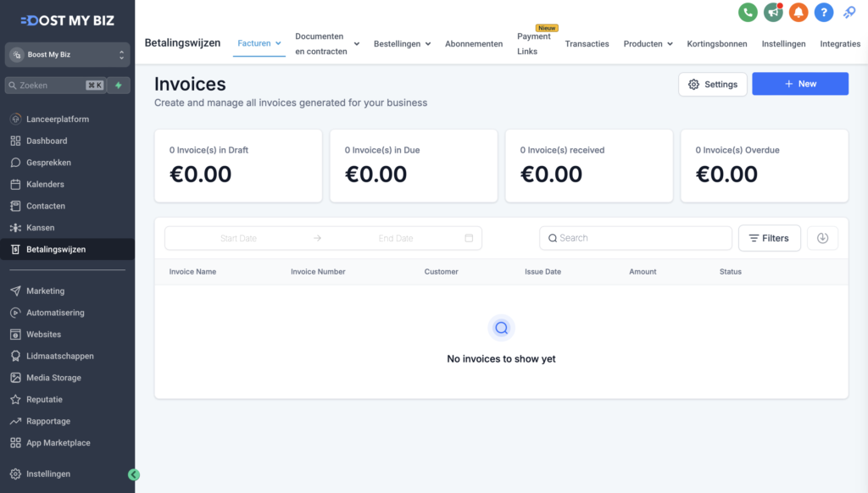Open Contacten in the sidebar
Image resolution: width=868 pixels, height=493 pixels.
click(x=46, y=206)
